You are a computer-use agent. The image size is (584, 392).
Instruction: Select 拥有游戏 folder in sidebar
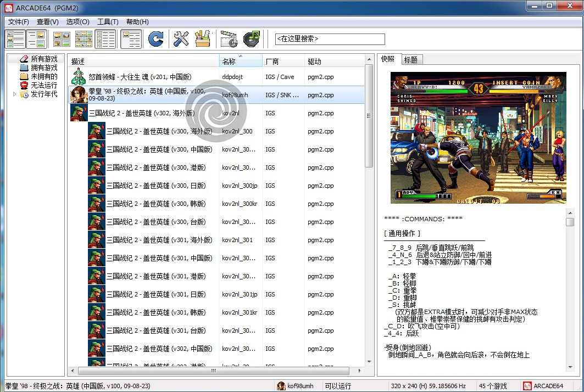point(44,68)
